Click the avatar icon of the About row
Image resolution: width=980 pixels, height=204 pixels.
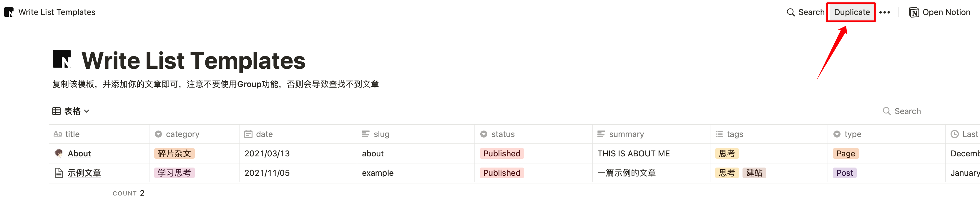[x=59, y=153]
